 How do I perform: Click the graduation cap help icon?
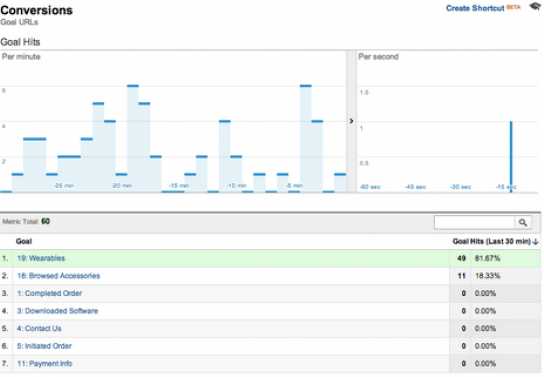[535, 7]
